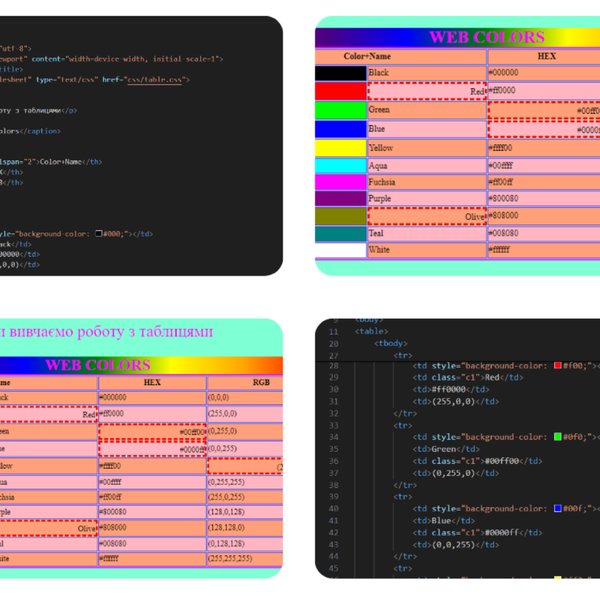Click the heading "вивчаємо роботу з таблицями"
The width and height of the screenshot is (600, 600).
tap(111, 332)
